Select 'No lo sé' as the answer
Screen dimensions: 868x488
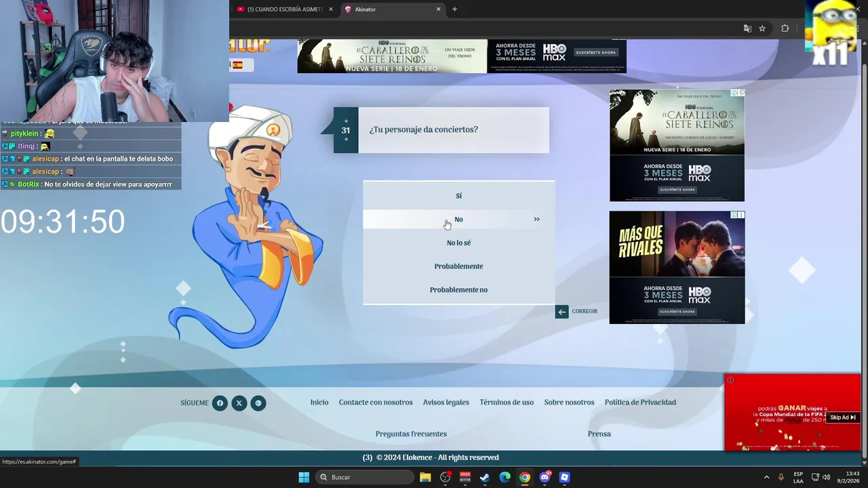point(458,243)
